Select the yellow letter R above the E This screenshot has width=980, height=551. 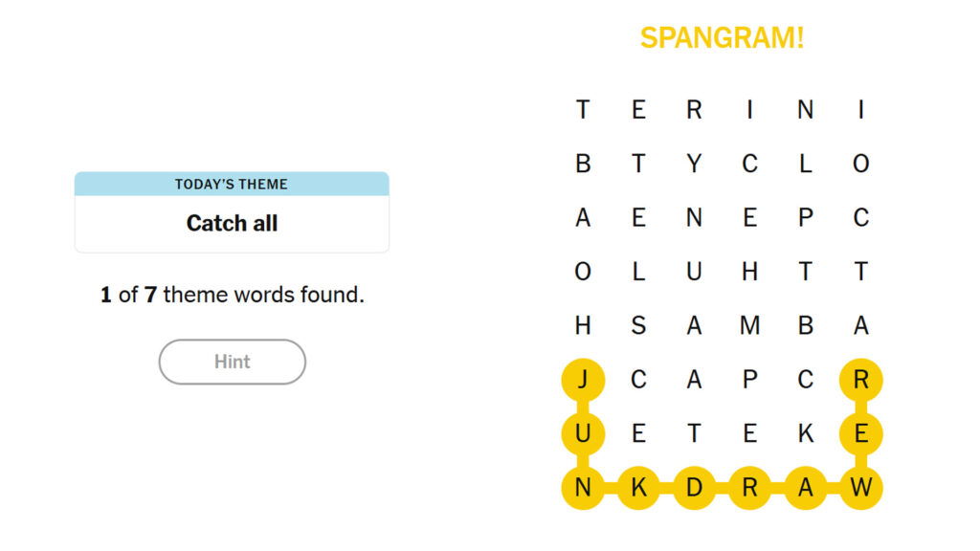[x=860, y=379]
